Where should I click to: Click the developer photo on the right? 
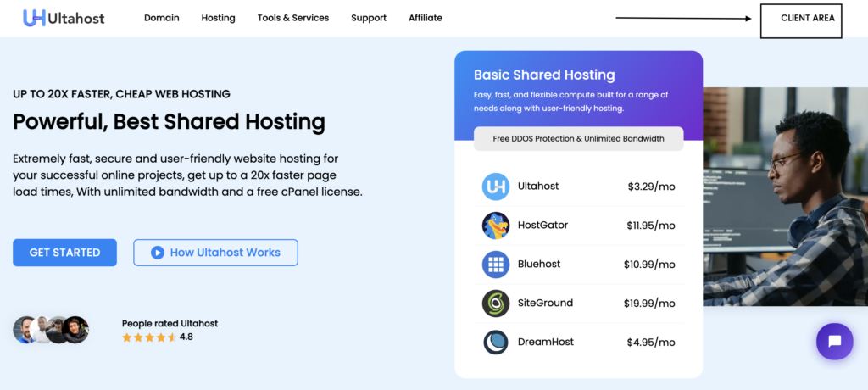coord(786,196)
